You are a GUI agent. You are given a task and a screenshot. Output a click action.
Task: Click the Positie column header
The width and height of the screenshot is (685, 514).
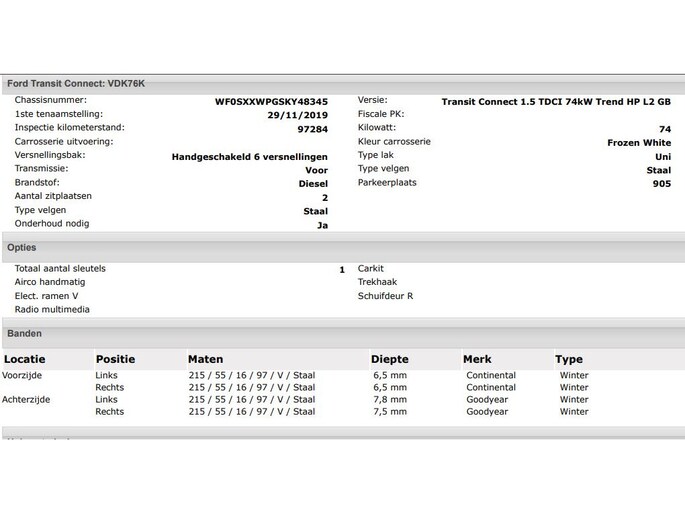(115, 359)
